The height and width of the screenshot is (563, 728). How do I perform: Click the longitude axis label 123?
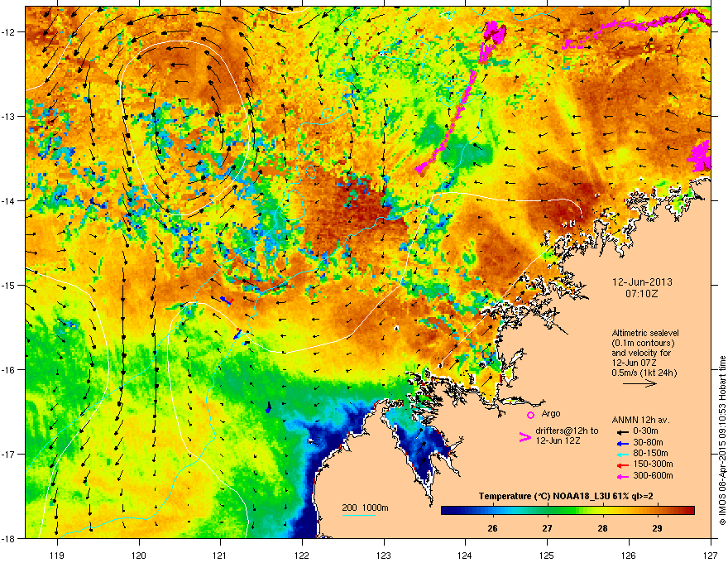coord(384,555)
